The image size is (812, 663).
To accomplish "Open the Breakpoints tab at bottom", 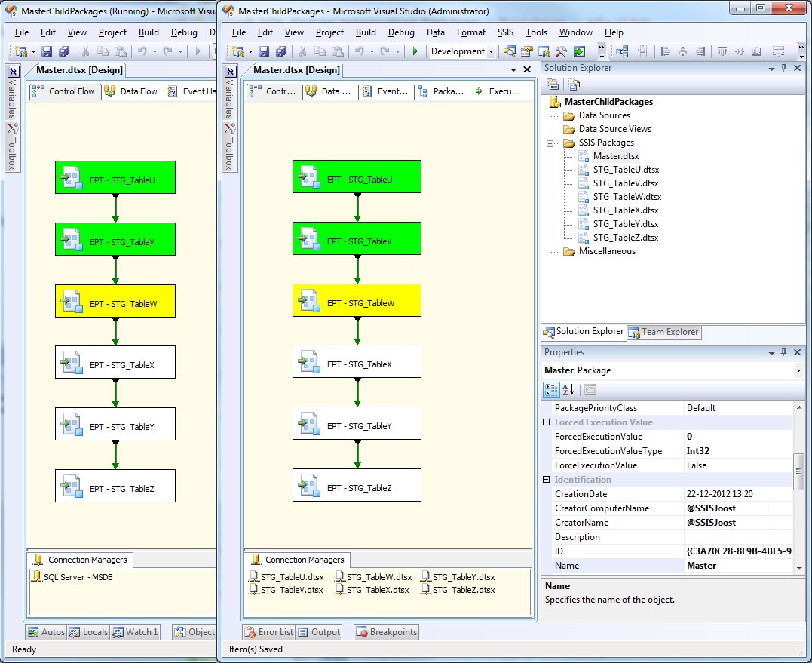I will (x=386, y=632).
